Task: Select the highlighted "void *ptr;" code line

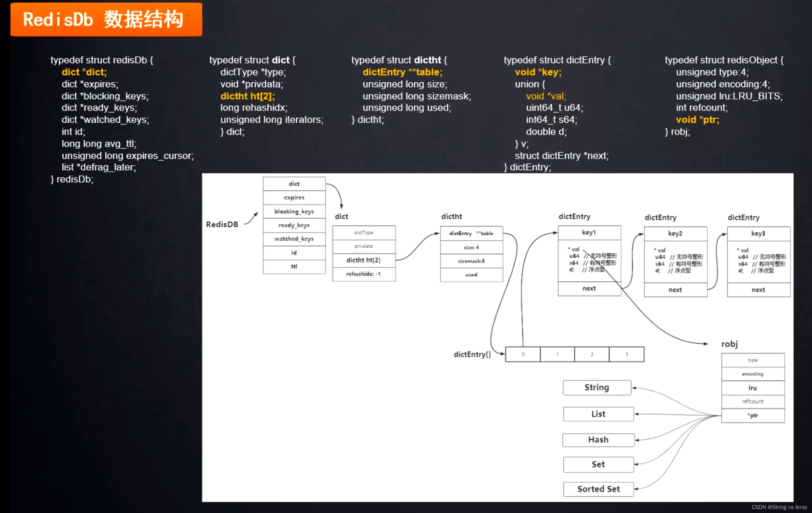Action: (697, 120)
